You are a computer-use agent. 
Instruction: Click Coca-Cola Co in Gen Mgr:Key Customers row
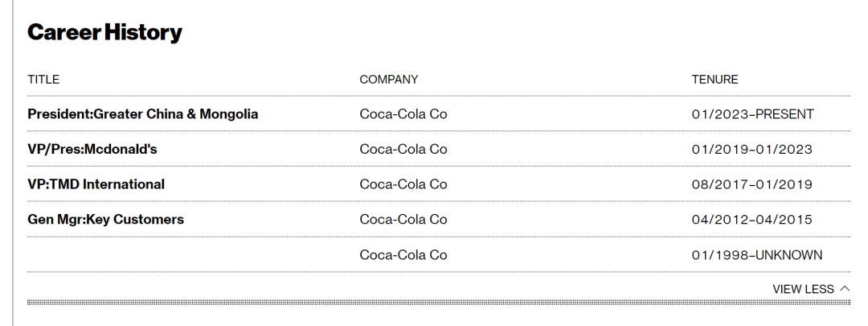point(403,220)
